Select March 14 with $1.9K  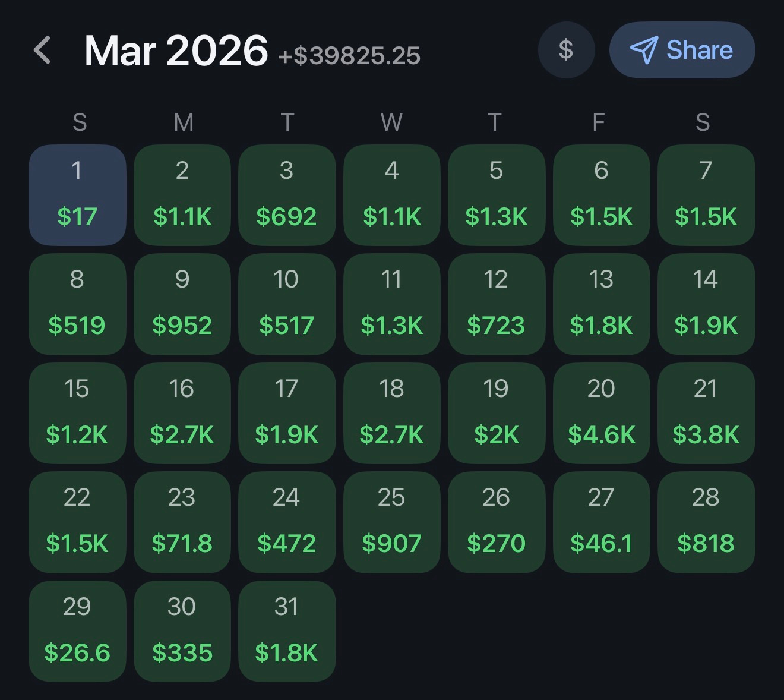[706, 304]
